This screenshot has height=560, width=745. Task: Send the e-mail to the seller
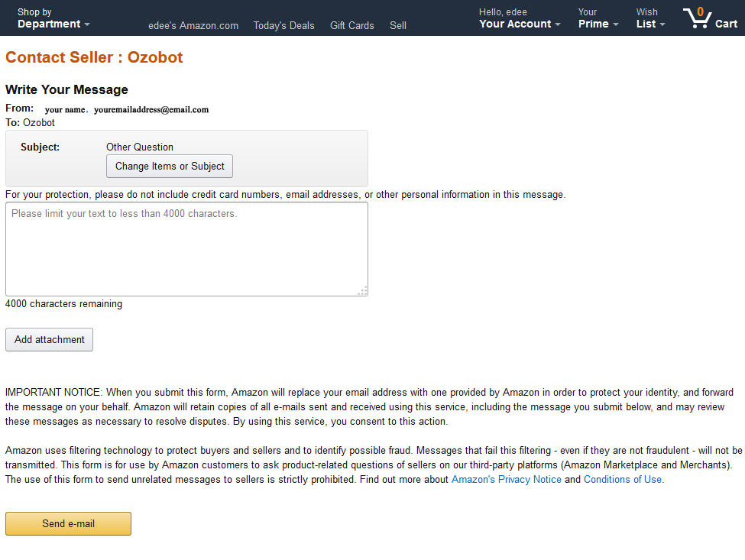pyautogui.click(x=69, y=523)
